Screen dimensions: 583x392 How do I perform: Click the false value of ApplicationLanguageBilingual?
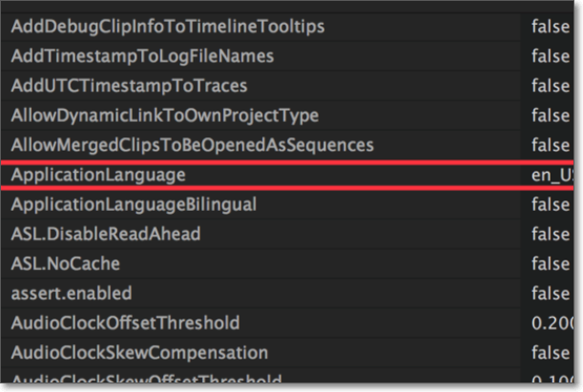pyautogui.click(x=551, y=205)
